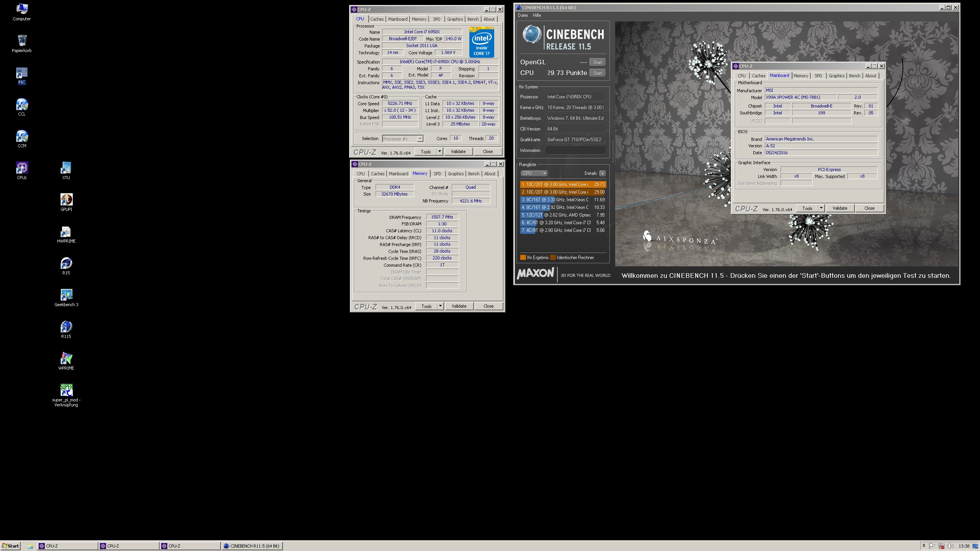980x551 pixels.
Task: Select the XTU desktop shortcut
Action: (66, 171)
